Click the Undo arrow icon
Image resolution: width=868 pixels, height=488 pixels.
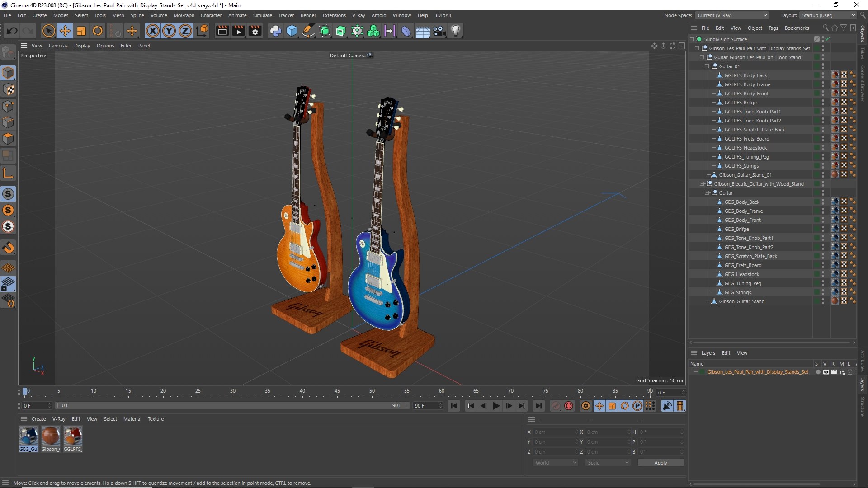point(12,31)
